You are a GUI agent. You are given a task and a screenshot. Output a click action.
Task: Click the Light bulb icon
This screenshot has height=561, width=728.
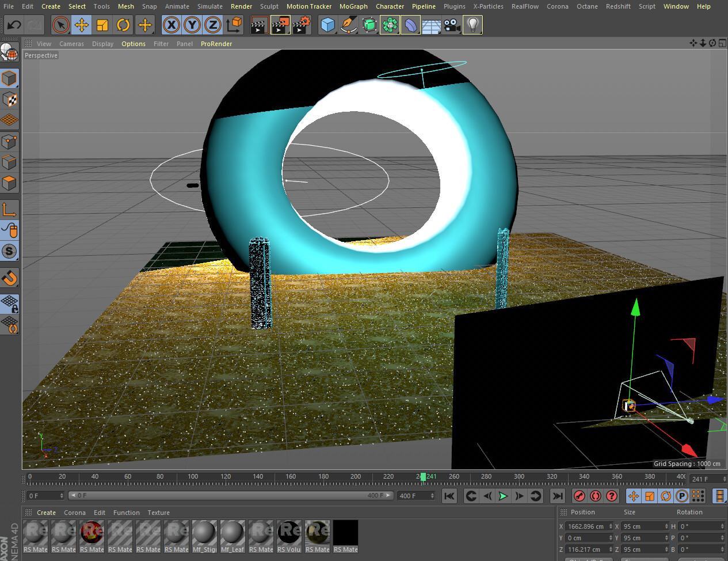[x=472, y=25]
